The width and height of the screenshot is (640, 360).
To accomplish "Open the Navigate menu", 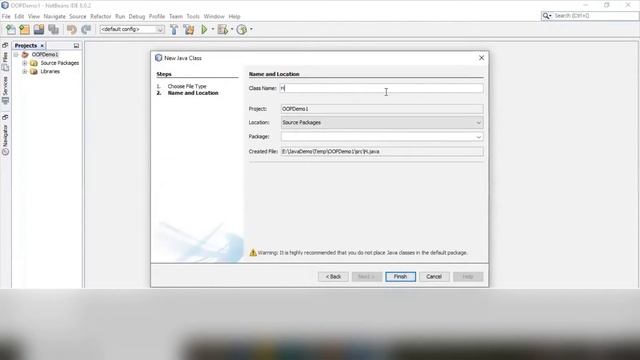I will [x=55, y=17].
